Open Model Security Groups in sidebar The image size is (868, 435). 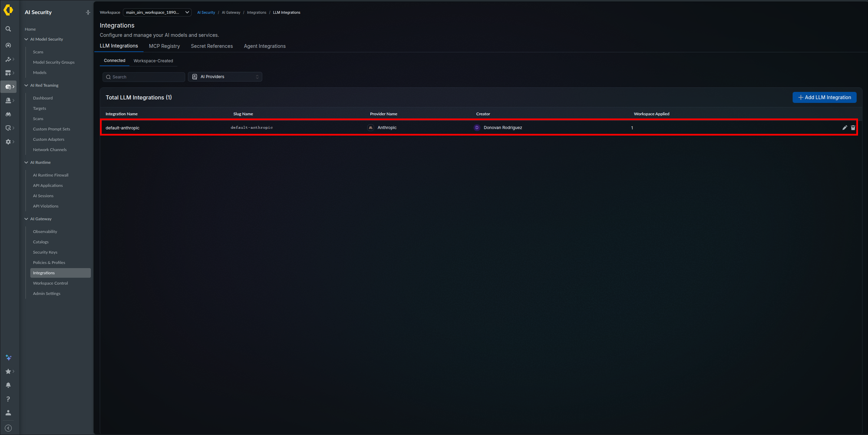tap(54, 63)
